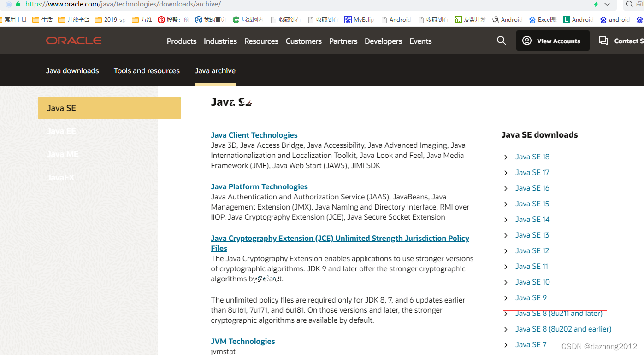Click the View Accounts button
The height and width of the screenshot is (355, 644).
[553, 41]
